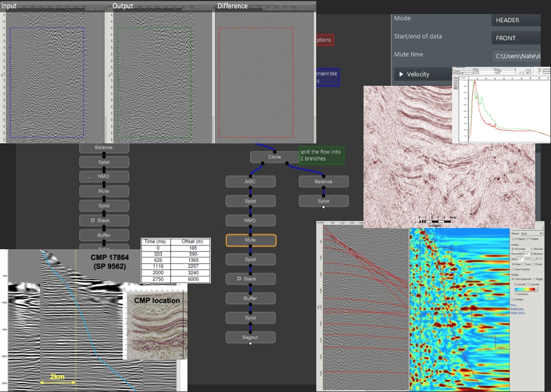The height and width of the screenshot is (392, 551).
Task: Select the TVGain radio button
Action: [x=533, y=264]
